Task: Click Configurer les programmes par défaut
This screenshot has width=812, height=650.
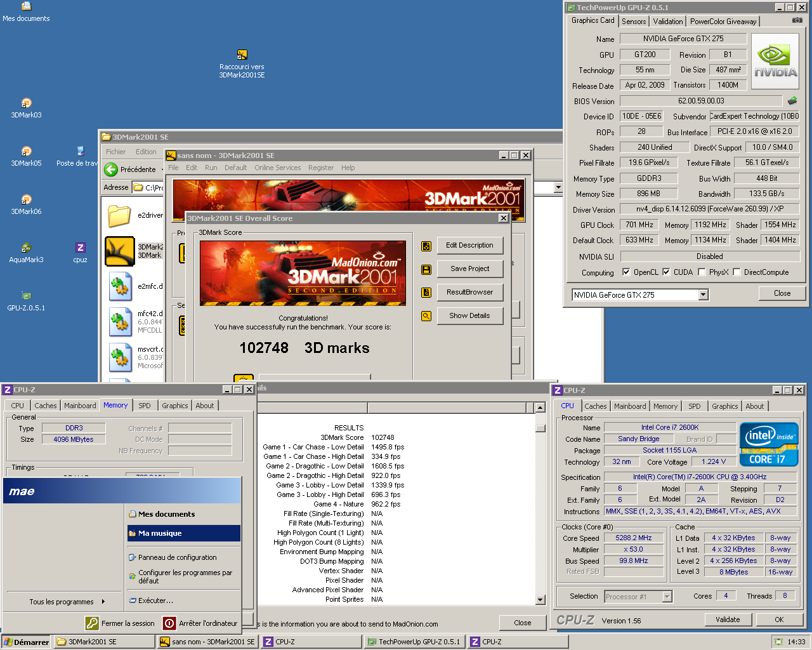Action: click(184, 576)
